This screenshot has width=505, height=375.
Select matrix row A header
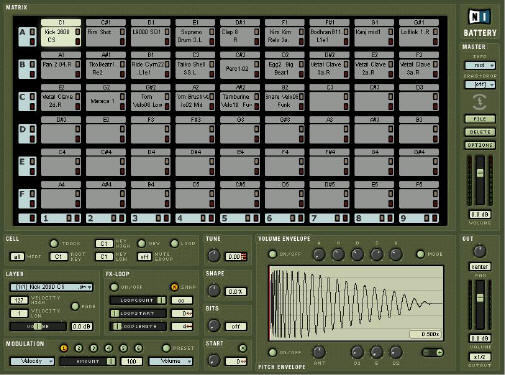point(27,36)
